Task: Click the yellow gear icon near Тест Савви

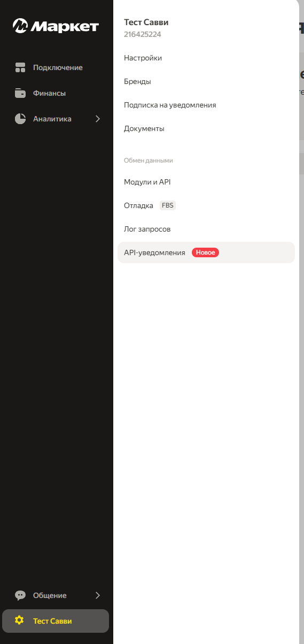Action: point(20,620)
